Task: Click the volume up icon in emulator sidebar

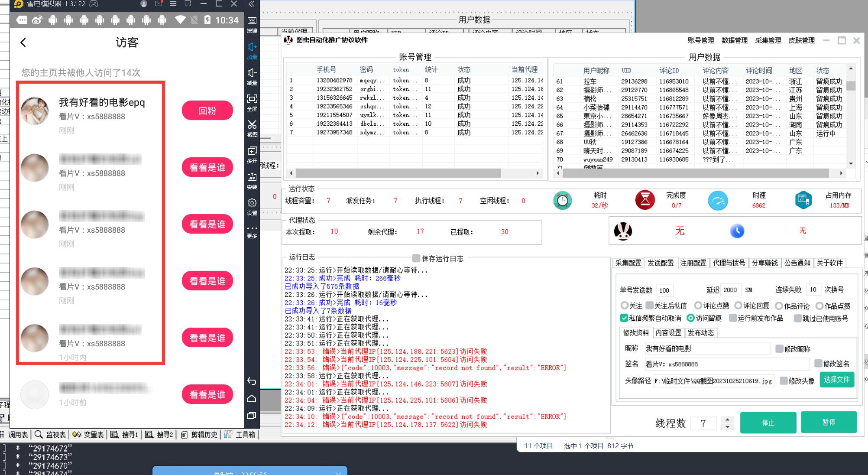Action: coord(252,47)
